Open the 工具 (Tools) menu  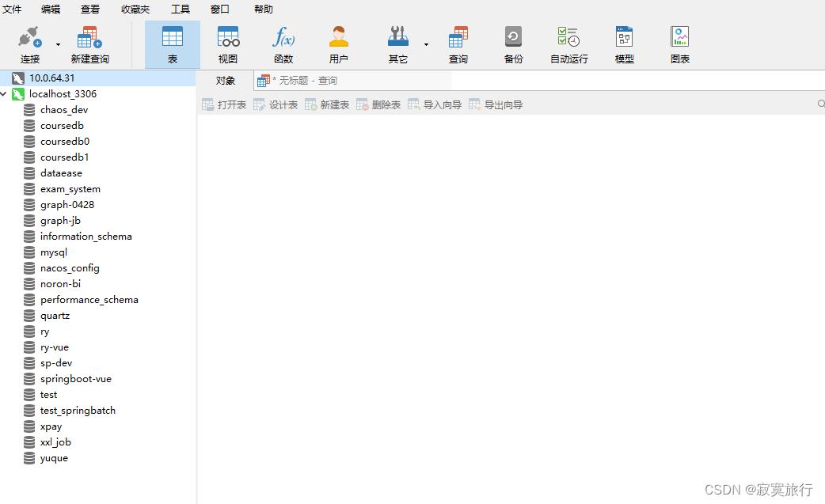[181, 9]
